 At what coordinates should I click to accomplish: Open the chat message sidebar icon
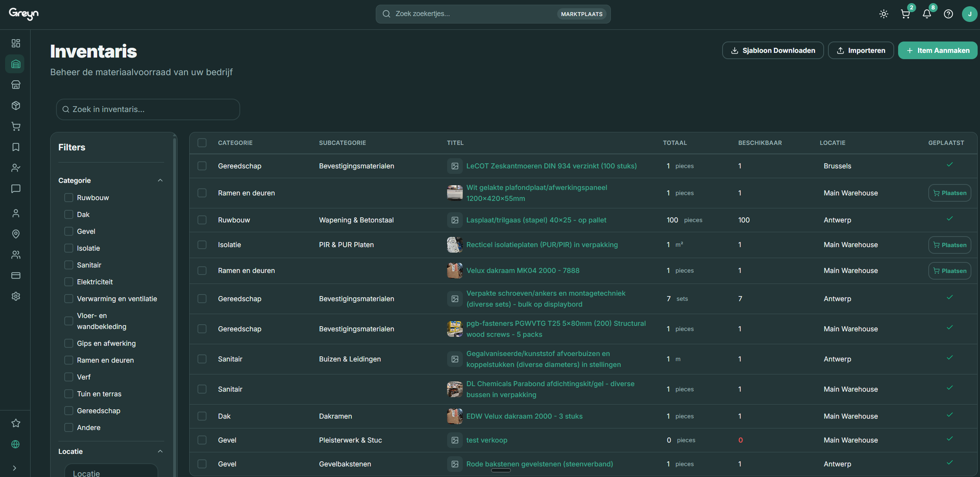pyautogui.click(x=16, y=189)
